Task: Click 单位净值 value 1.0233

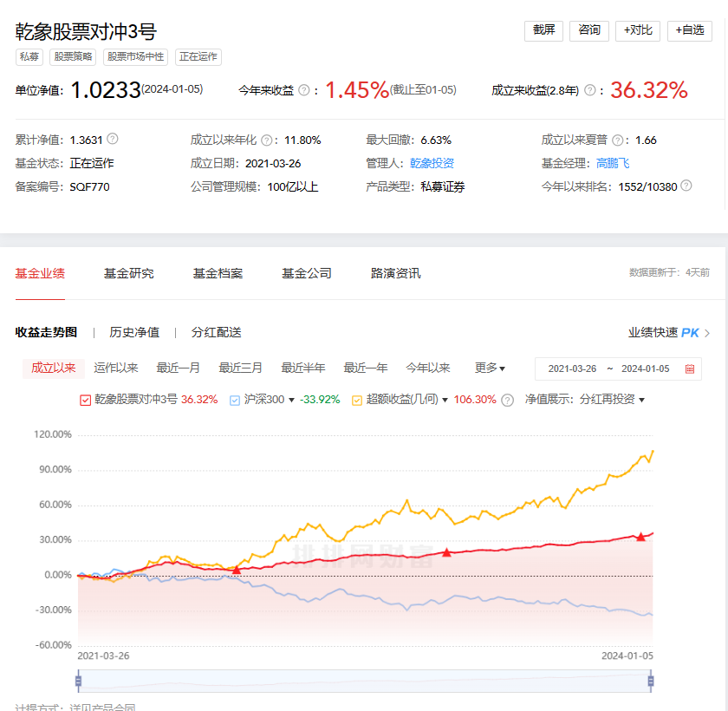Action: 106,90
